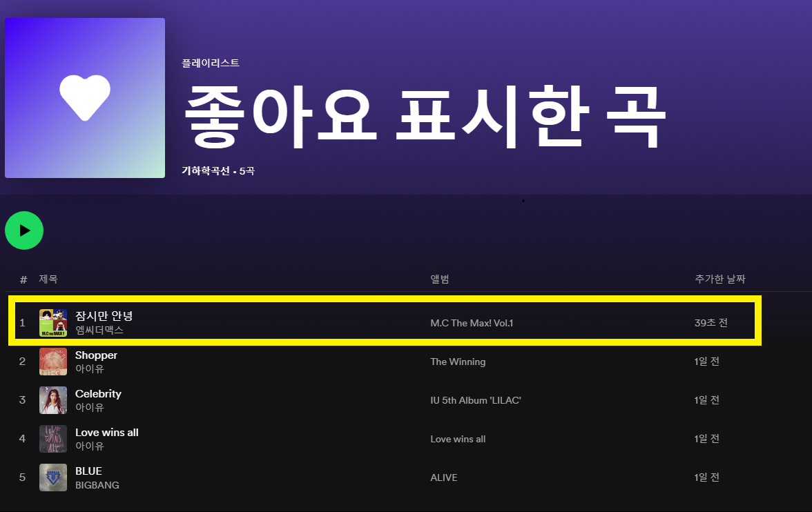812x512 pixels.
Task: Click song title BLUE
Action: point(88,471)
